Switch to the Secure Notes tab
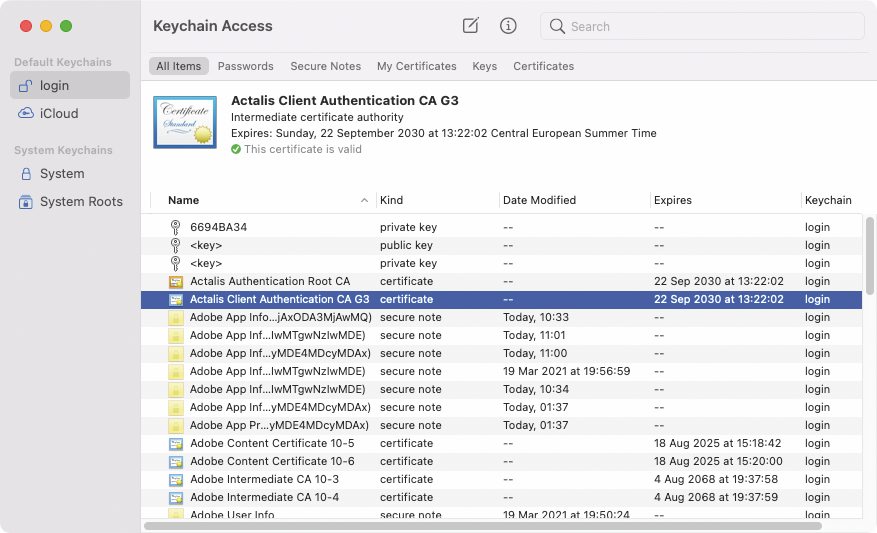Image resolution: width=877 pixels, height=533 pixels. (326, 66)
